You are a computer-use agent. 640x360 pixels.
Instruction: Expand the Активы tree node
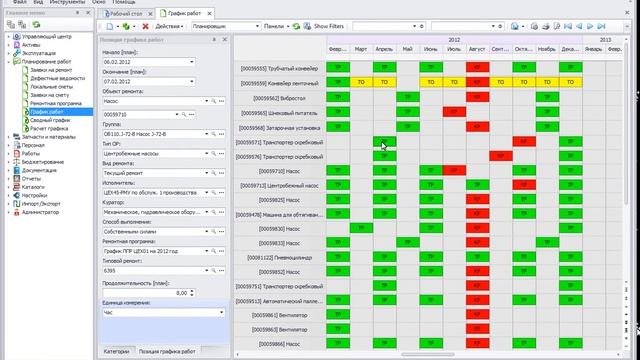(x=9, y=45)
